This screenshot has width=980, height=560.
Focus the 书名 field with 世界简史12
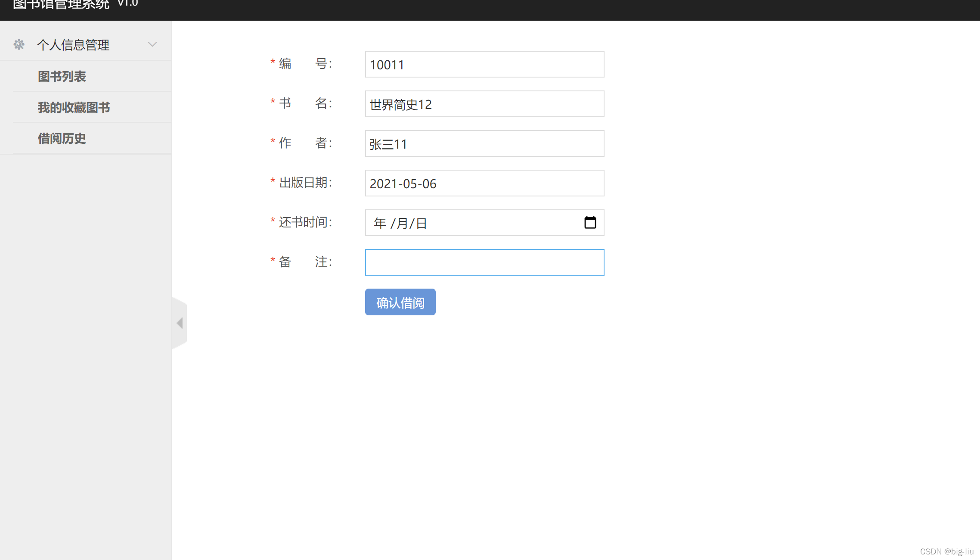click(x=484, y=104)
